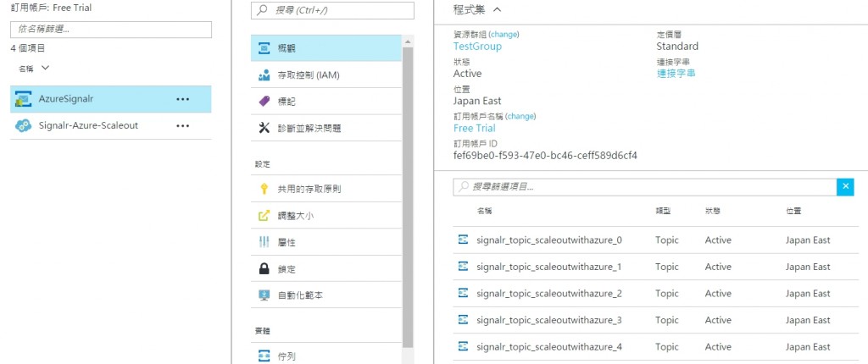Screen dimensions: 868x364
Task: Open the 概觀 menu item
Action: tap(325, 48)
